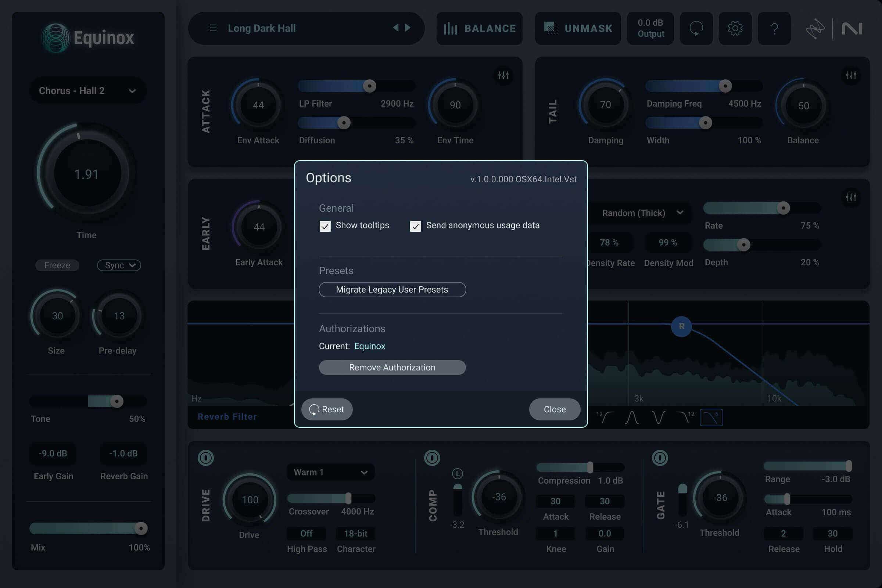This screenshot has height=588, width=882.
Task: Click the Mix slider handle
Action: (x=141, y=528)
